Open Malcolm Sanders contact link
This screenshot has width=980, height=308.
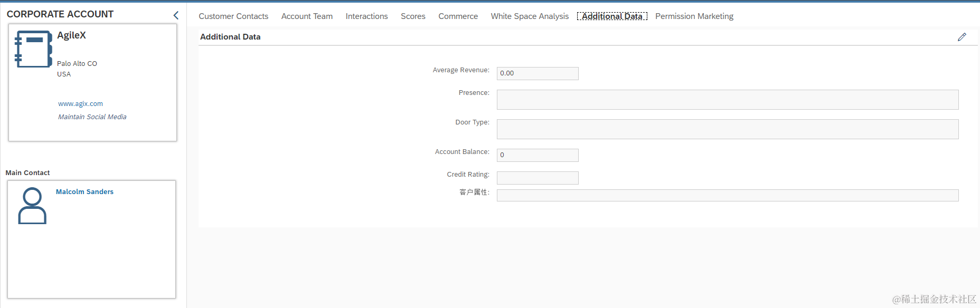pyautogui.click(x=84, y=192)
